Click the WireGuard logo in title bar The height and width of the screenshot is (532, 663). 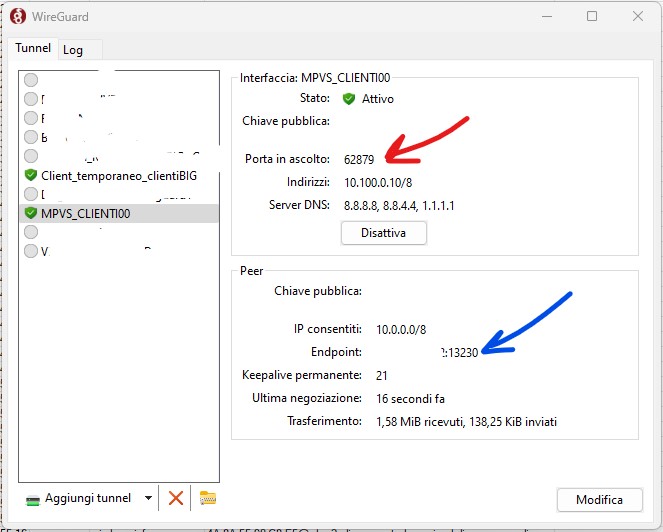tap(18, 16)
